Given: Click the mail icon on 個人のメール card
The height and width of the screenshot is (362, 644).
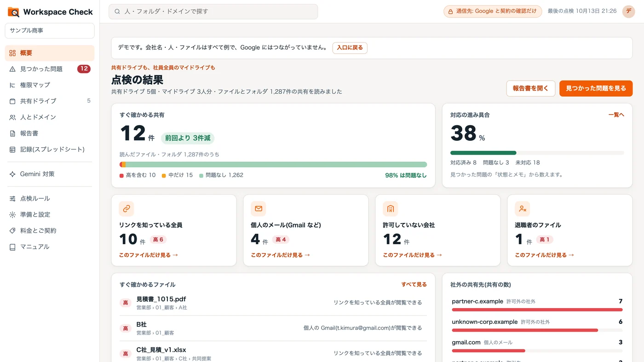Looking at the screenshot, I should (x=259, y=209).
